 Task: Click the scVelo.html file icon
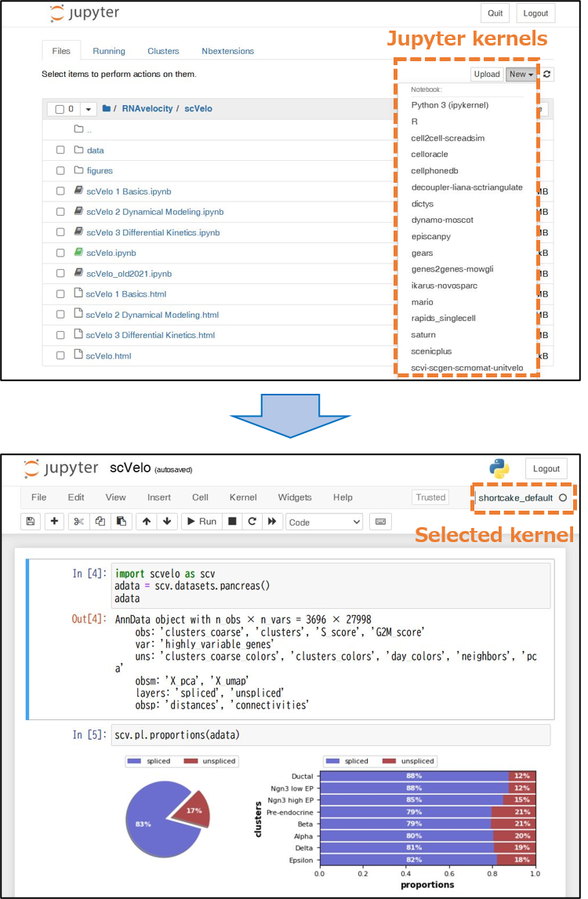coord(78,355)
